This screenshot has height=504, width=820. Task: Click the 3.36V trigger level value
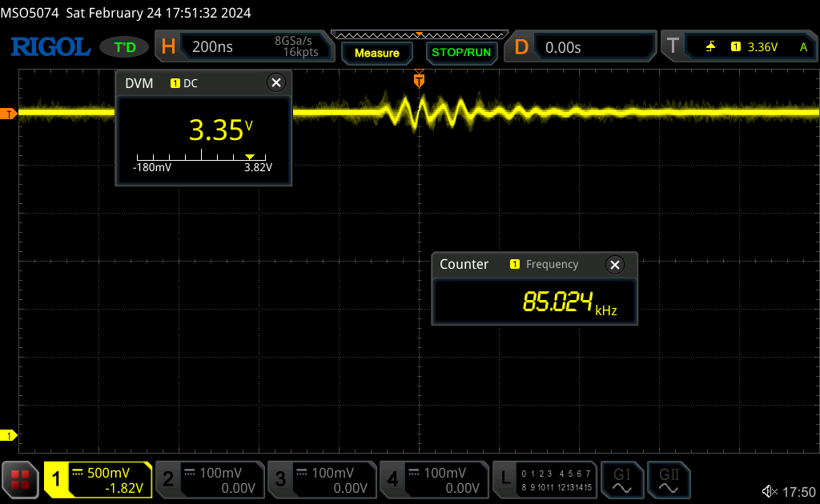coord(762,47)
